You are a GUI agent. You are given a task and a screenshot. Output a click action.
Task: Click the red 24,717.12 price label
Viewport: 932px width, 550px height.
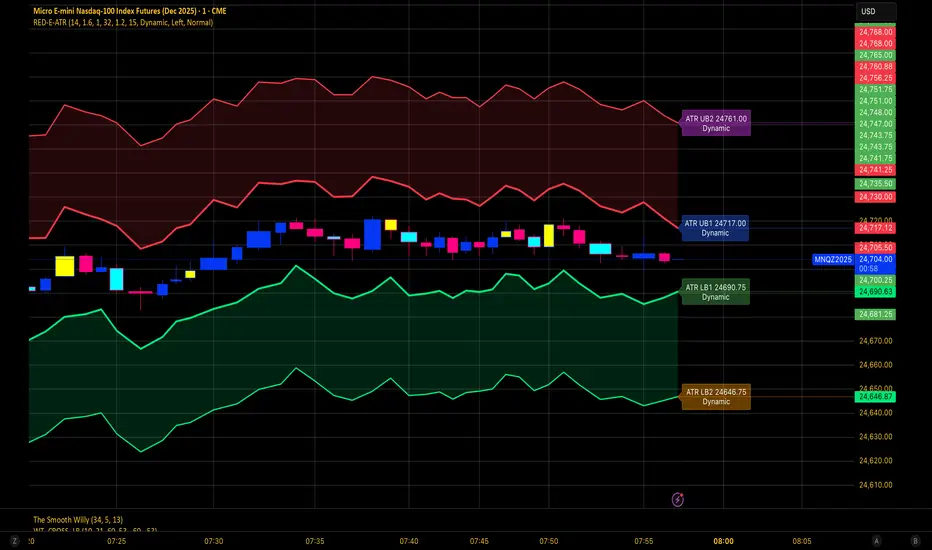click(x=876, y=228)
